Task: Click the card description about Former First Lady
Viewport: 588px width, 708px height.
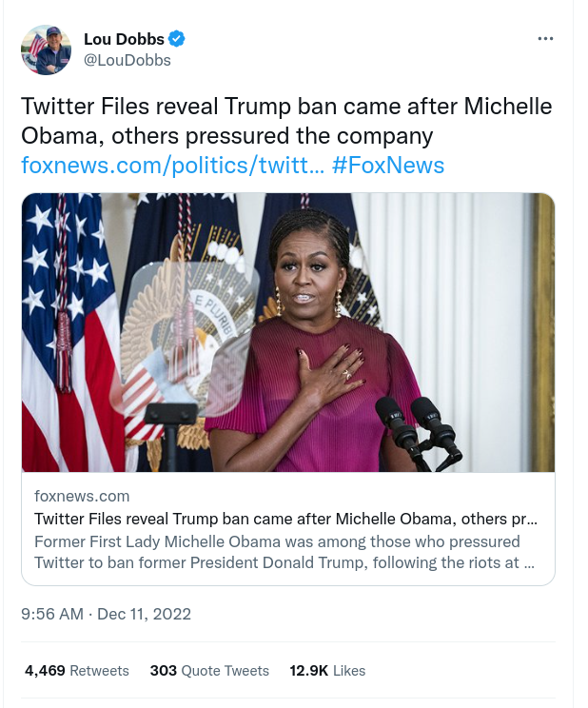Action: point(278,552)
